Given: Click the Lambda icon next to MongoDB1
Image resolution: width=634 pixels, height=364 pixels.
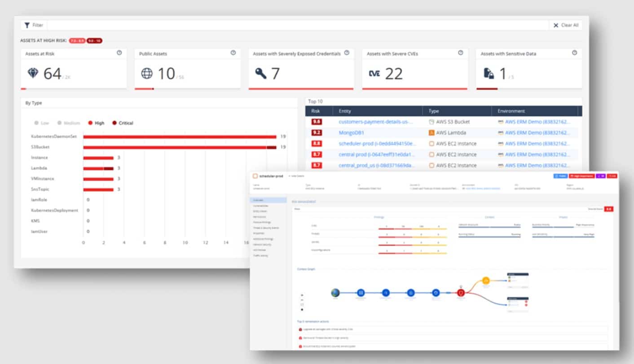Looking at the screenshot, I should 431,132.
